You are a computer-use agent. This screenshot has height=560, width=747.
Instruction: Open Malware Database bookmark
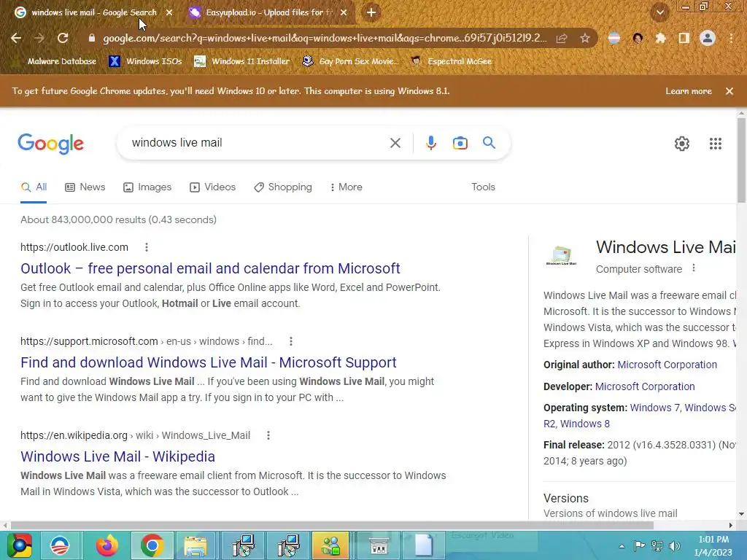[55, 61]
